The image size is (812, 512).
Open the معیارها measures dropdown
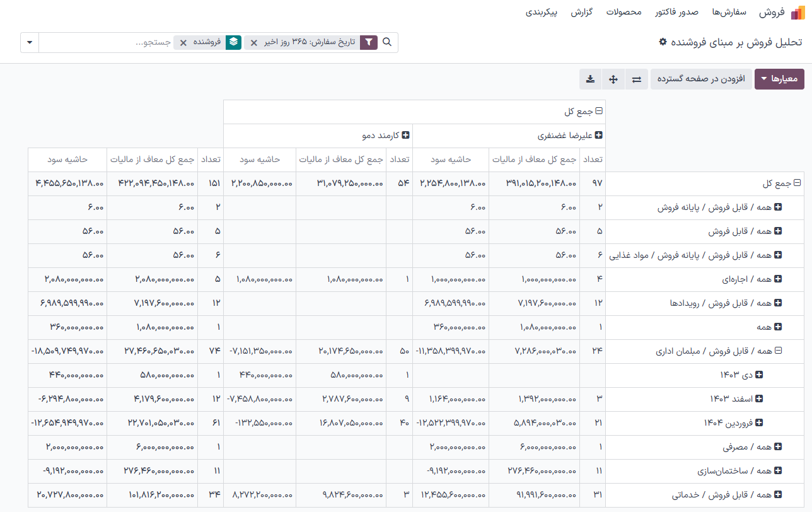click(x=779, y=79)
